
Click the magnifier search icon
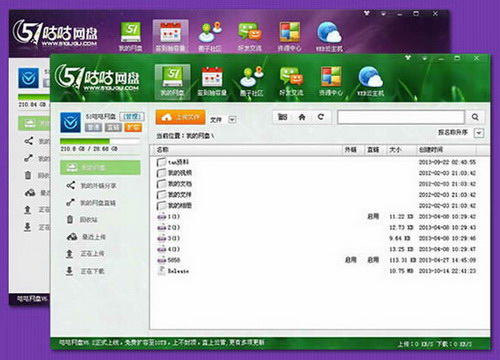click(475, 117)
